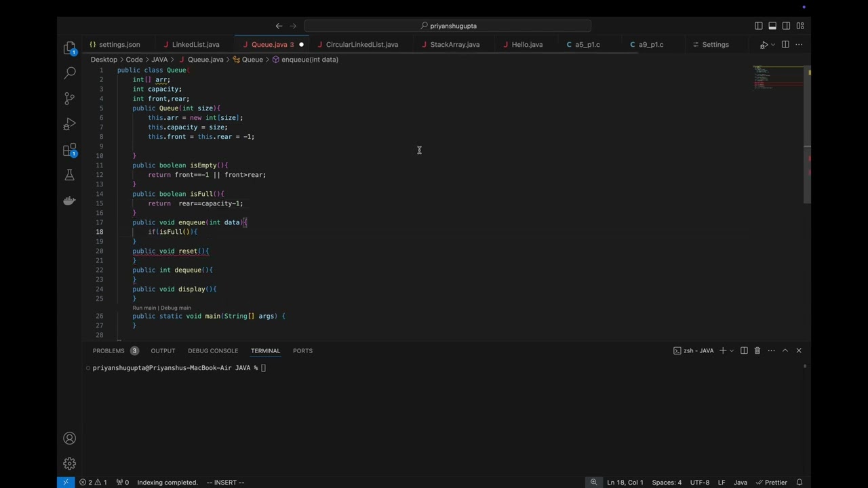868x488 pixels.
Task: Click the Ln 18, Col 1 status
Action: (x=625, y=483)
